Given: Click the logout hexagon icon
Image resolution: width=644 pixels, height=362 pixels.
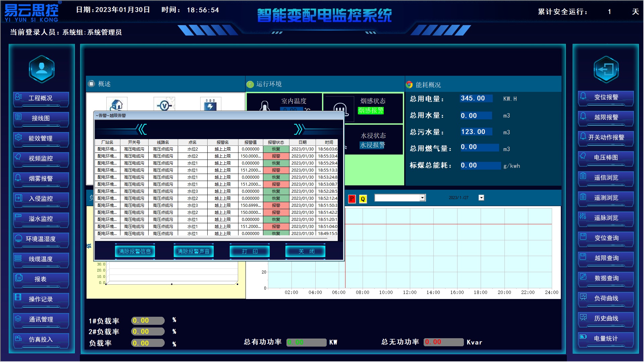Looking at the screenshot, I should [x=606, y=70].
